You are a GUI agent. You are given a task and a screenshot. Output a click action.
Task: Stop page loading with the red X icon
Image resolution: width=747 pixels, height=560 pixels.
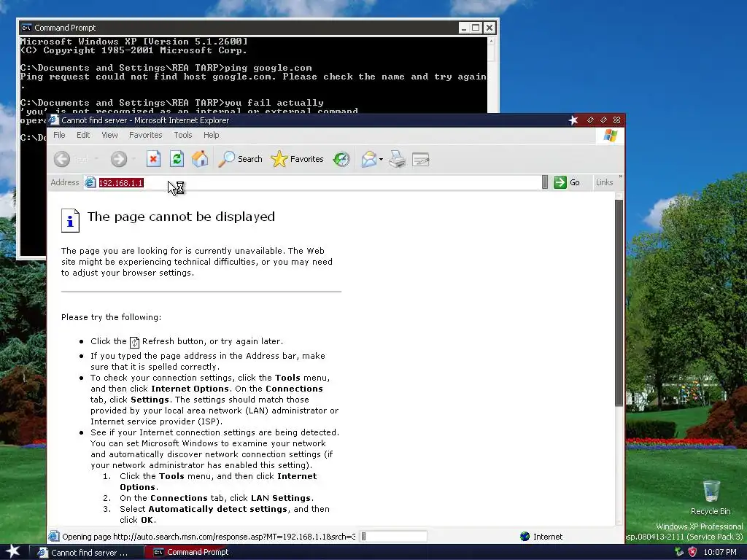[x=153, y=159]
